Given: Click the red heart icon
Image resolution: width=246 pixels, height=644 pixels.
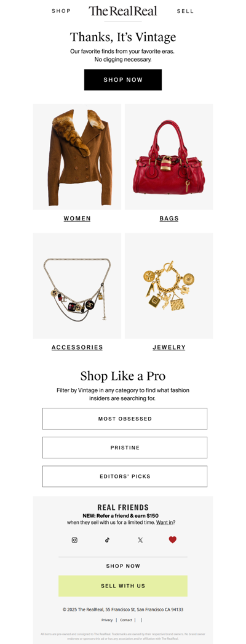Looking at the screenshot, I should pos(173,540).
